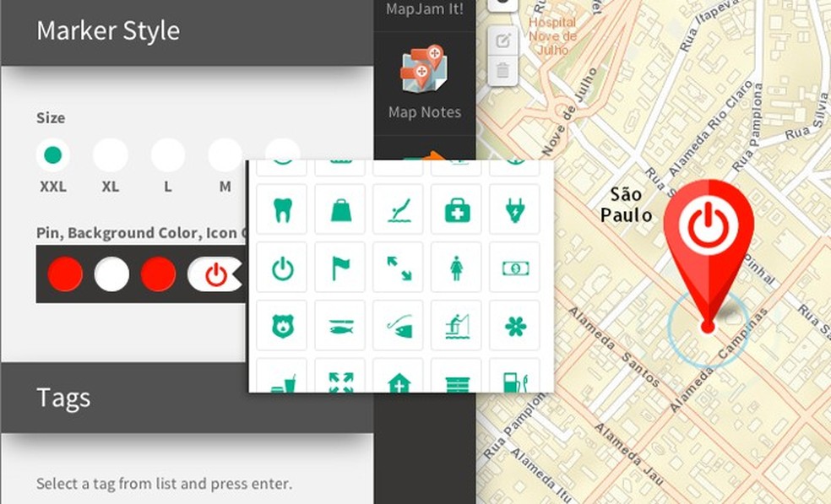The image size is (831, 504).
Task: Choose the fuel pump icon
Action: click(514, 377)
